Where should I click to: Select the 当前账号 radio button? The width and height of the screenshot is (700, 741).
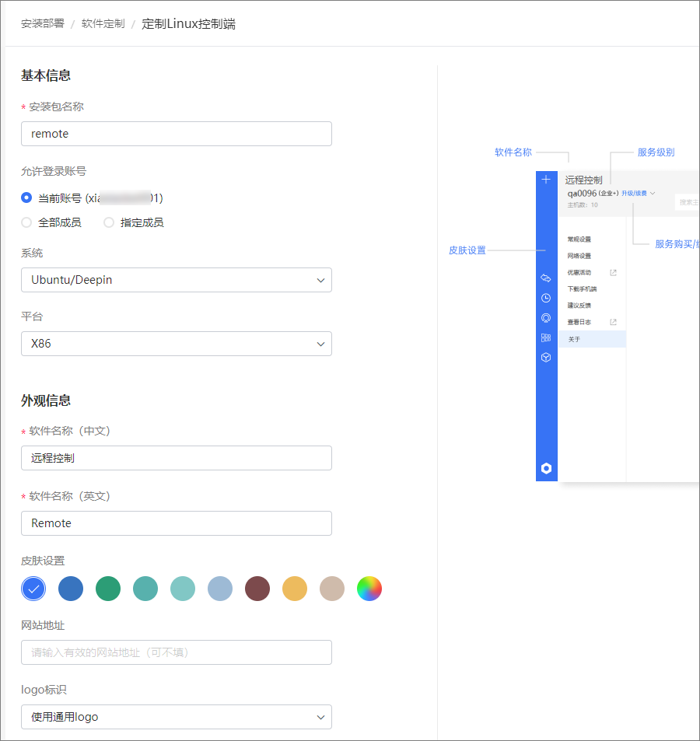point(26,198)
